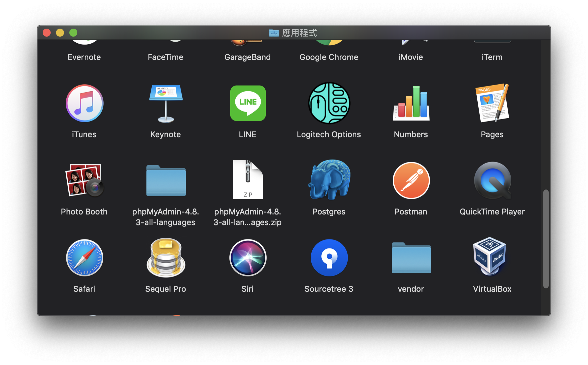Open the iTunes app icon
Screen dimensions: 588x365
[84, 103]
